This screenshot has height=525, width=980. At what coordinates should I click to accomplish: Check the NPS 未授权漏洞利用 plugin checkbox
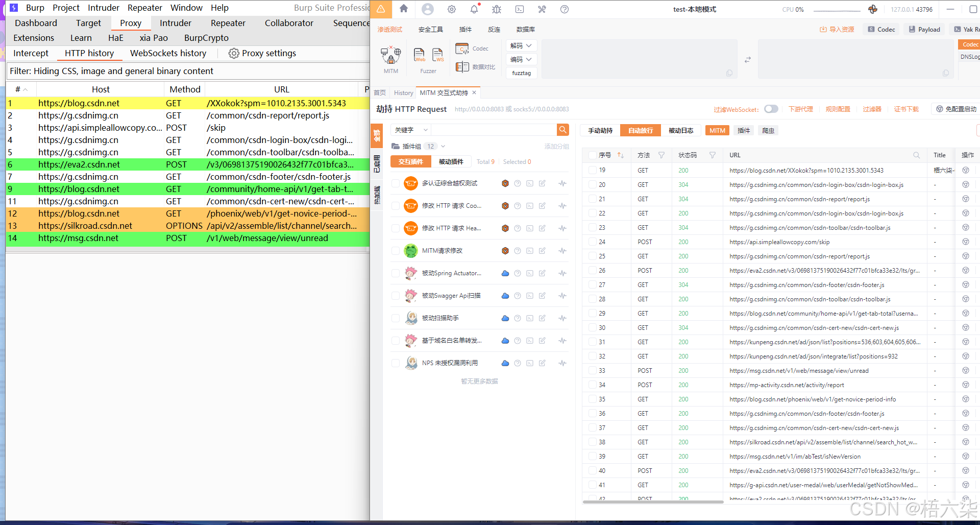click(x=395, y=363)
